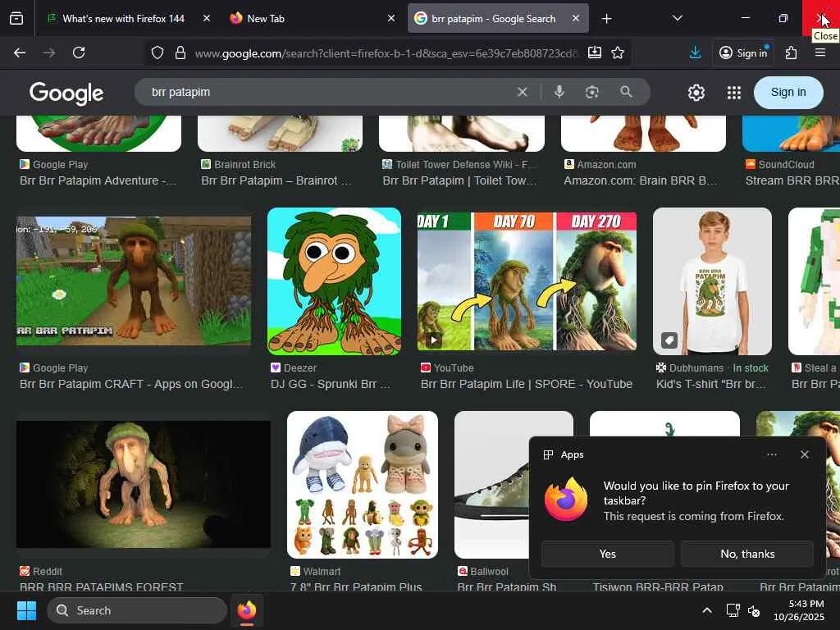Viewport: 840px width, 630px height.
Task: Open the network status tray icon
Action: tap(733, 610)
